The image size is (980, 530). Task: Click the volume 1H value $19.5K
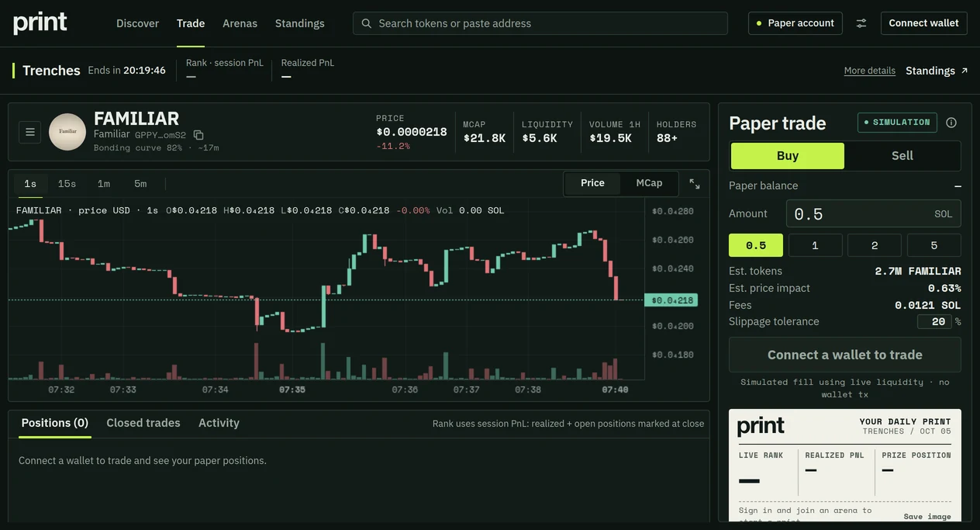pos(610,138)
